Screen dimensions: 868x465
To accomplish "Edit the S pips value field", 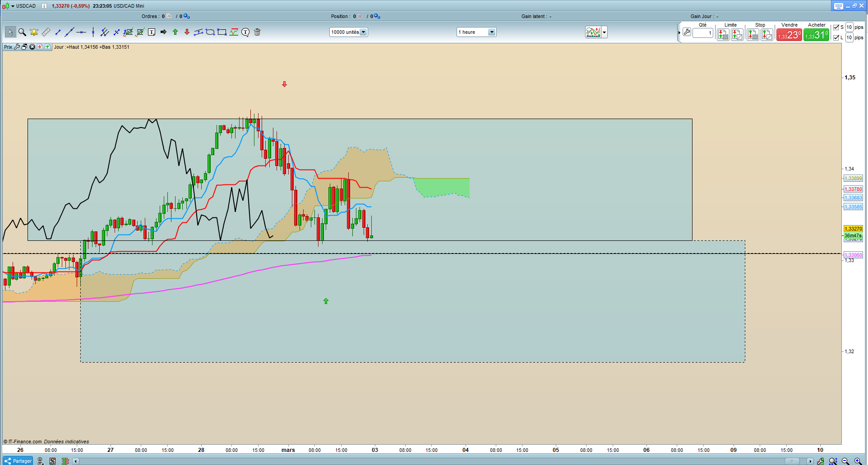I will coord(849,27).
